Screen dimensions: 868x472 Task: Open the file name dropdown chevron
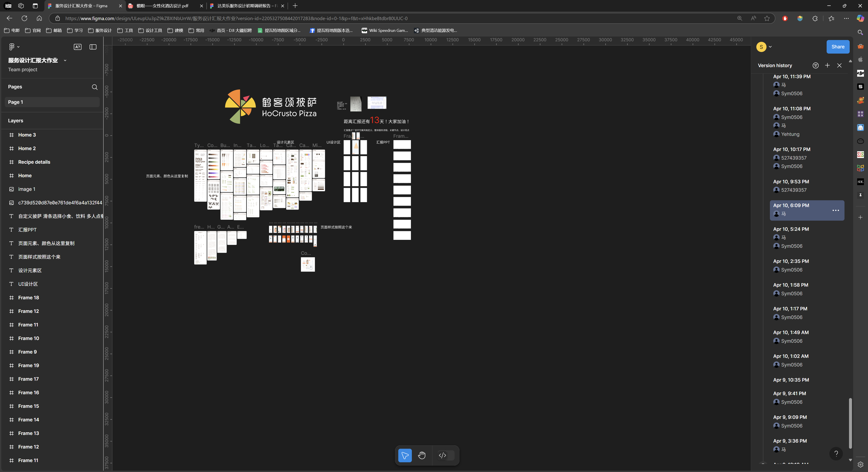coord(65,60)
